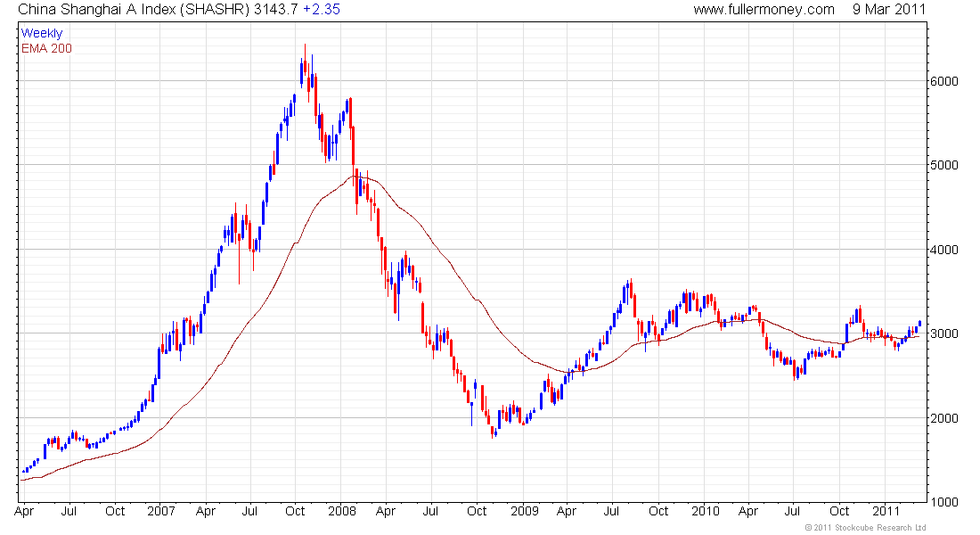Image resolution: width=980 pixels, height=535 pixels.
Task: Open the www.fullermoney.com link text
Action: (764, 10)
